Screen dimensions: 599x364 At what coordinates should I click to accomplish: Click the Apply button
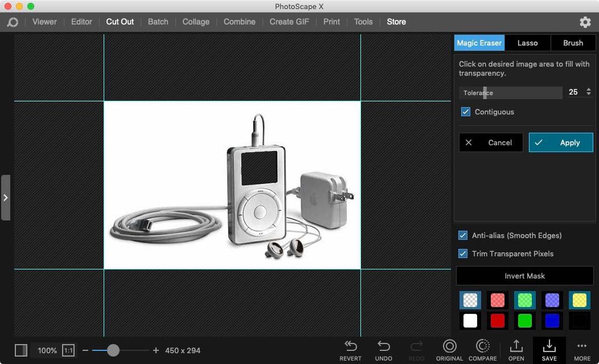point(561,143)
